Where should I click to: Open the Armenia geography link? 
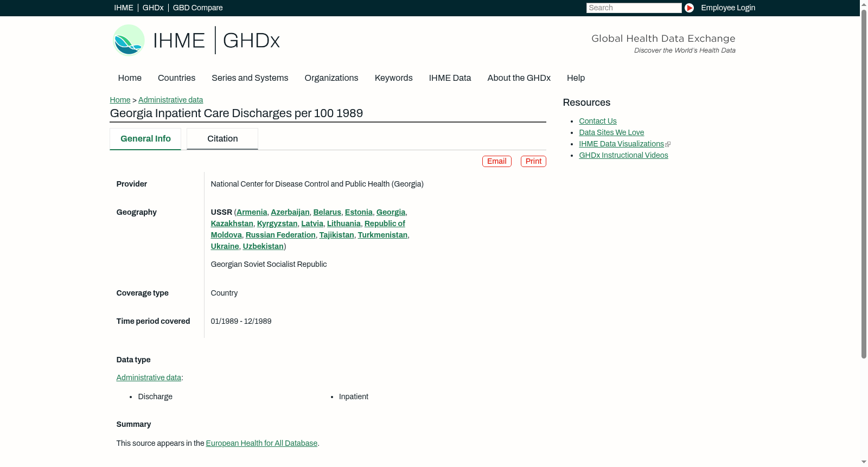point(252,213)
